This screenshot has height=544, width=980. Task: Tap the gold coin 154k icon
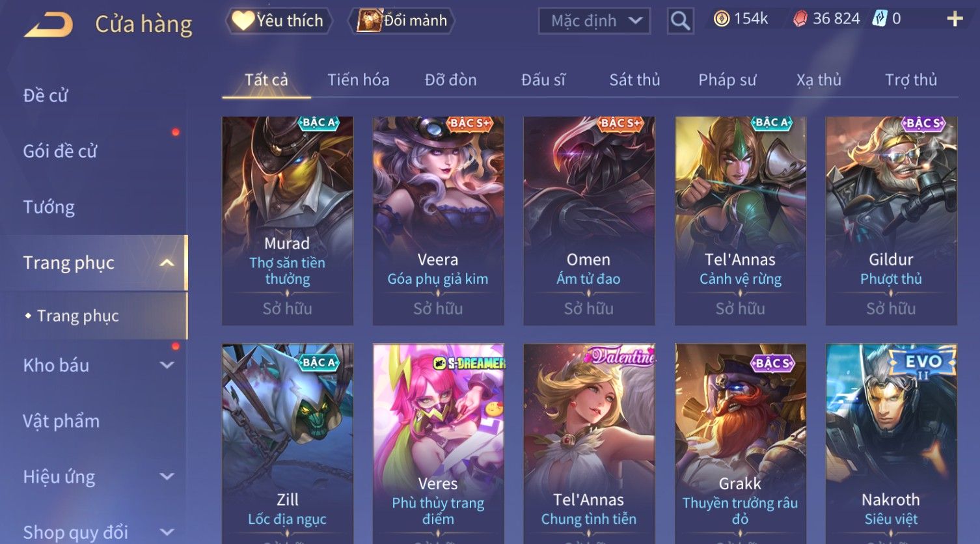722,19
